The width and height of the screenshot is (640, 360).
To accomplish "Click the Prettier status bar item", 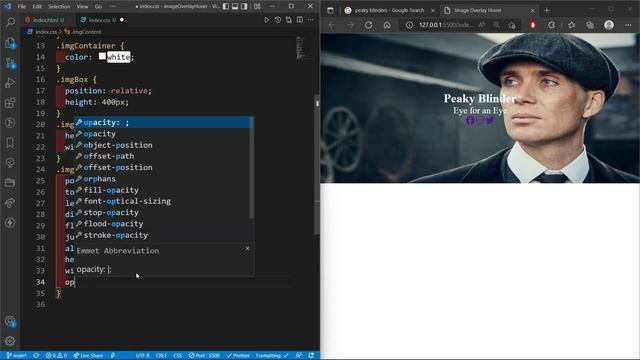I will point(238,356).
